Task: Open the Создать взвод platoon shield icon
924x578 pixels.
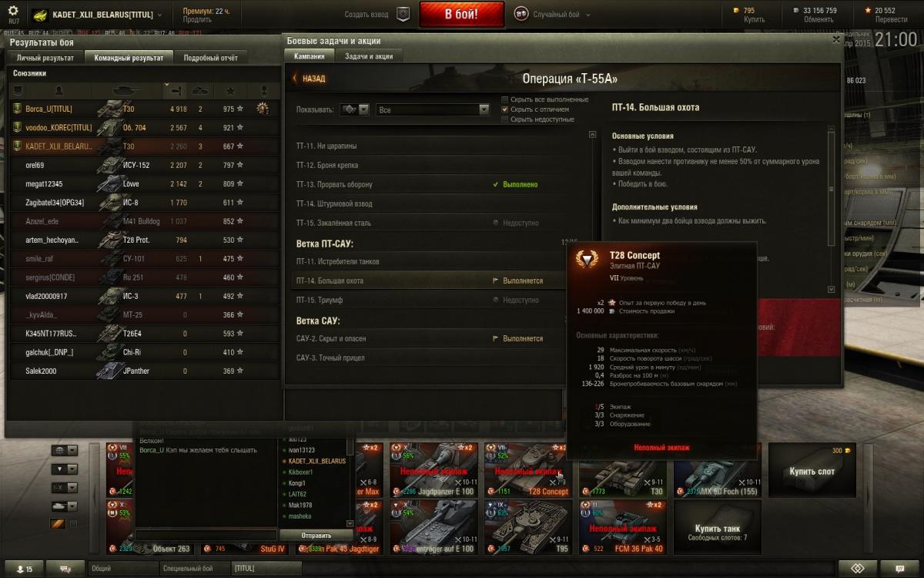Action: coord(403,14)
